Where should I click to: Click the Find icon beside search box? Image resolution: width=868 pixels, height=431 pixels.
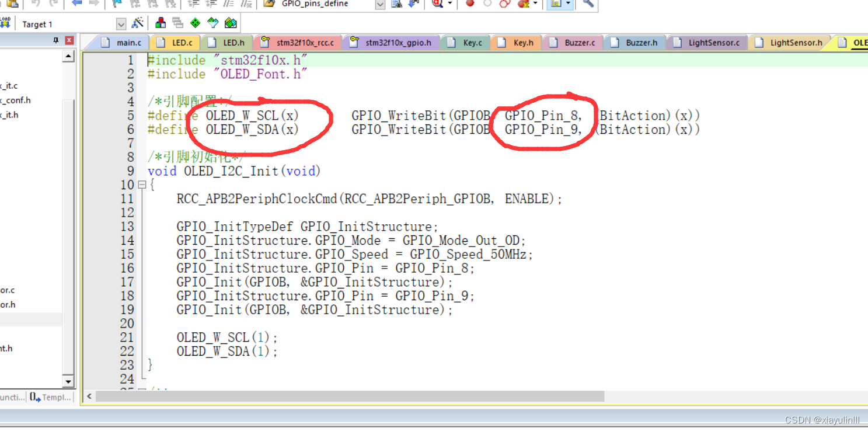click(x=397, y=4)
